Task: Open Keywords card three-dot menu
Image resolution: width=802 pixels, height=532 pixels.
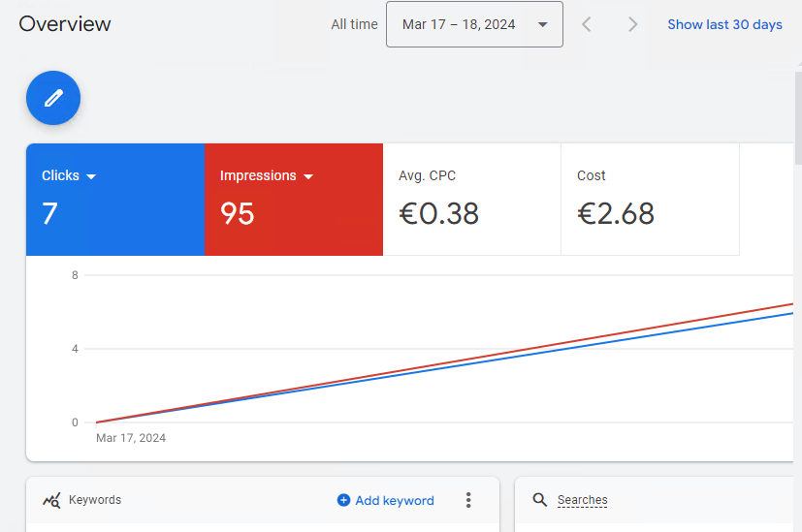Action: pyautogui.click(x=468, y=500)
